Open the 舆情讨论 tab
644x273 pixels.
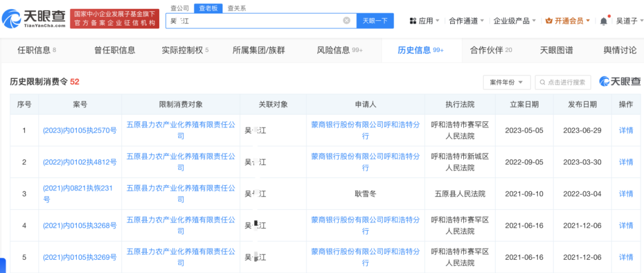620,50
